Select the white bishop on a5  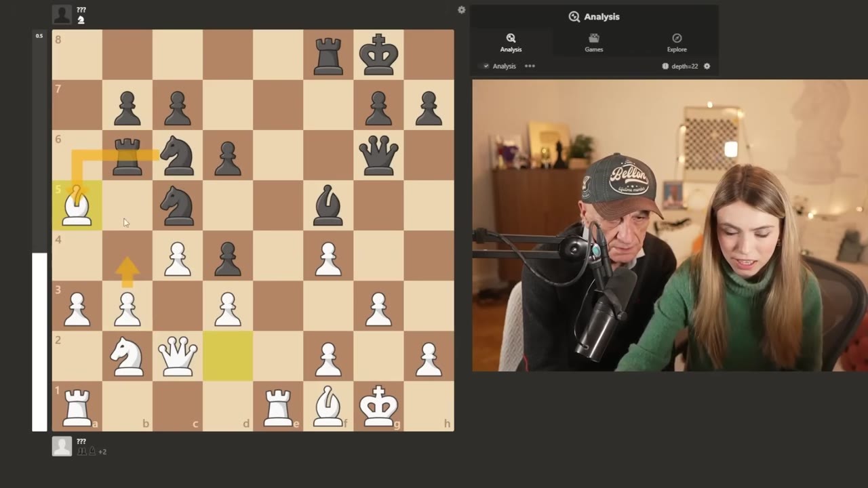[x=77, y=205]
